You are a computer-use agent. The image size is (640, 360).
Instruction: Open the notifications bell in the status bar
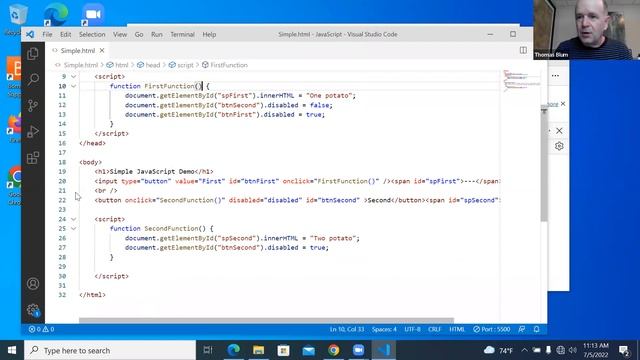tap(536, 329)
